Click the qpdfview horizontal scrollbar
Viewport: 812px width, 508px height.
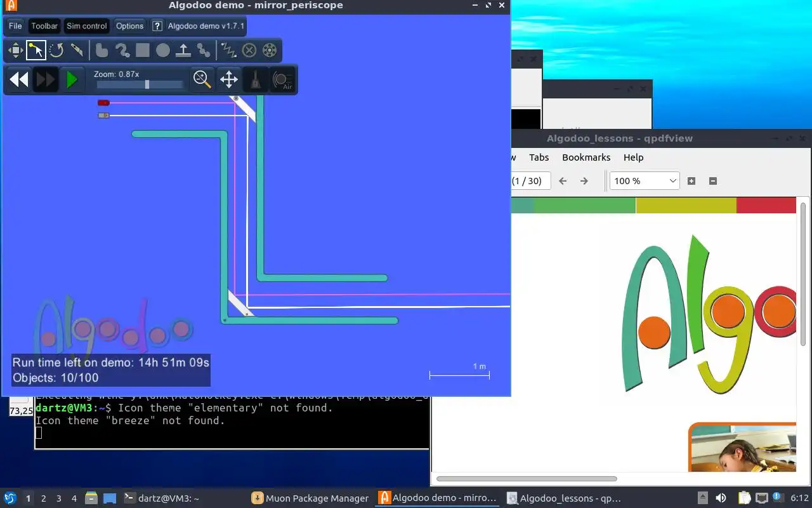[x=527, y=479]
